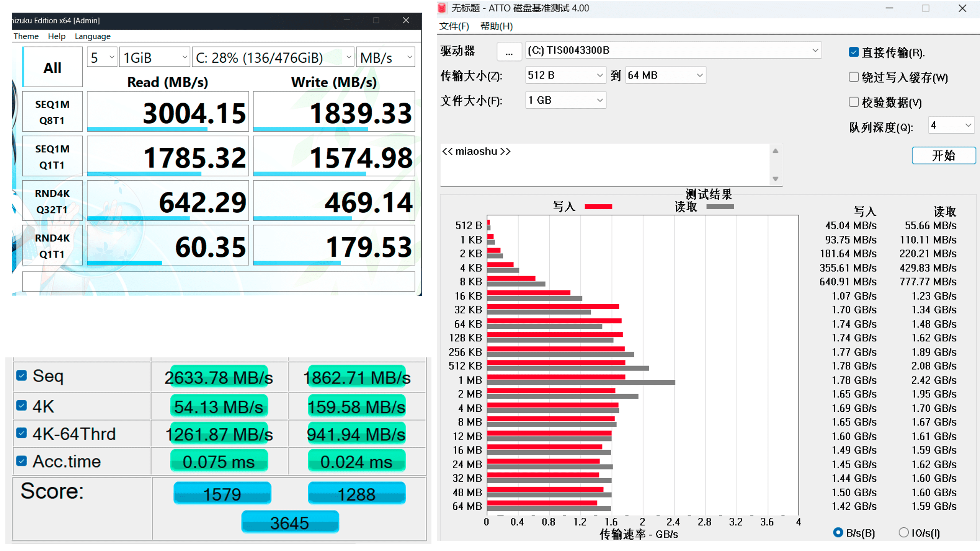Open the drive selector showing TIS0043300B
The image size is (980, 551).
pos(673,51)
